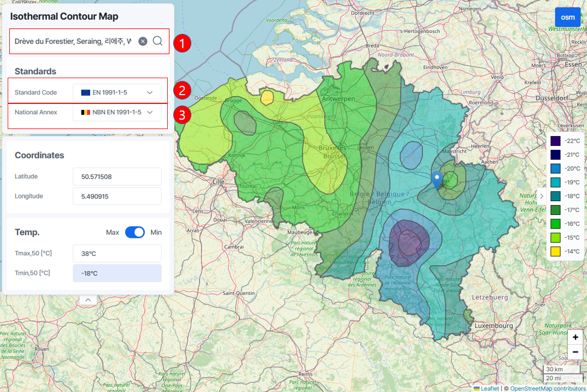Zoom in using the + map control
587x392 pixels.
[x=575, y=337]
